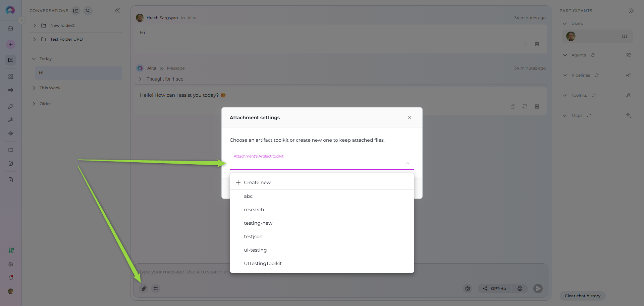Delete the 'Hi' user message

pyautogui.click(x=537, y=44)
